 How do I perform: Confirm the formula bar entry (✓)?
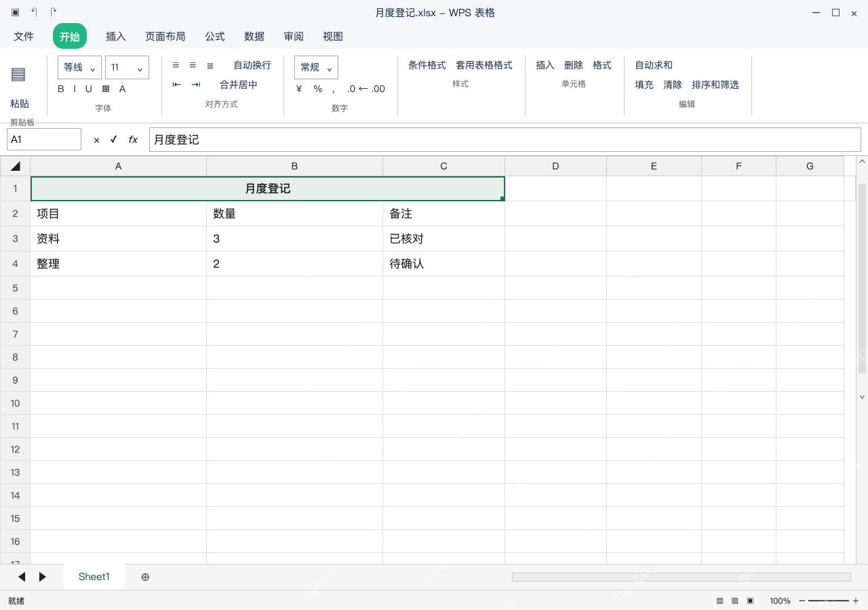click(113, 140)
